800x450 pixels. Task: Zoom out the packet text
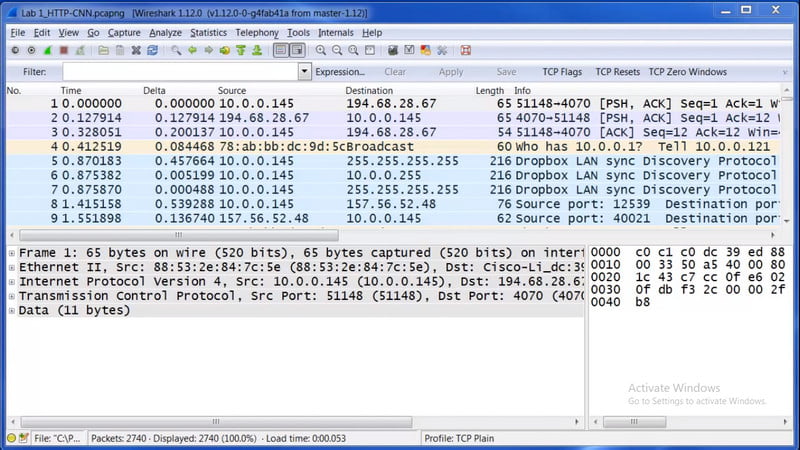click(x=337, y=51)
